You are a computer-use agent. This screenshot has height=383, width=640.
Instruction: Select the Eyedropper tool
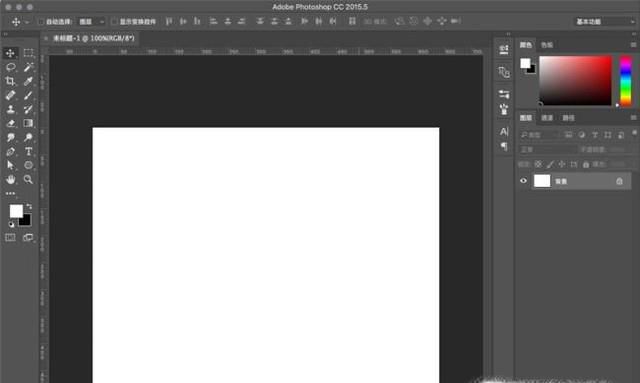click(28, 81)
